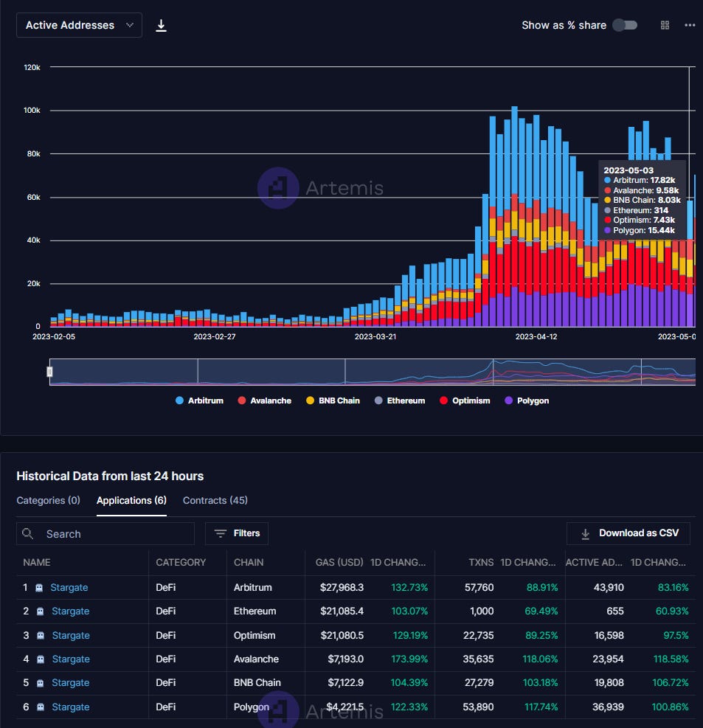Sort by ACTIVE AD... column header
This screenshot has height=728, width=703.
(x=594, y=562)
